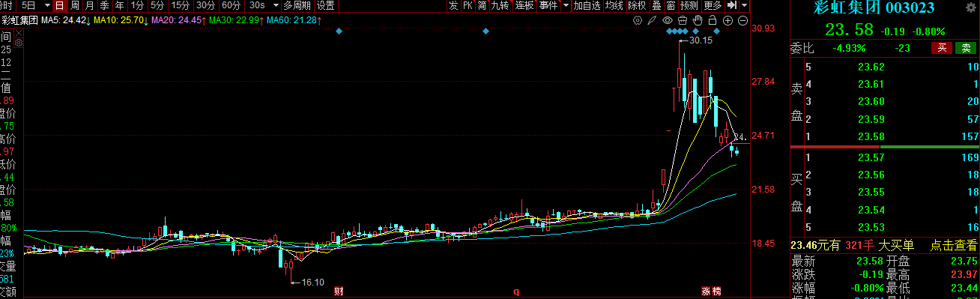Select the hand pan tool icon

[x=697, y=20]
